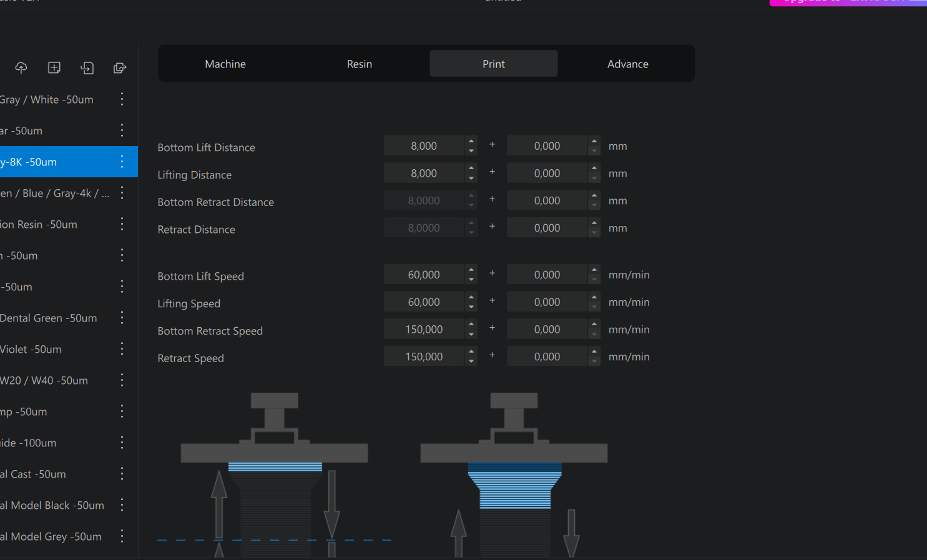Switch to the Machine tab
The image size is (927, 560).
225,64
